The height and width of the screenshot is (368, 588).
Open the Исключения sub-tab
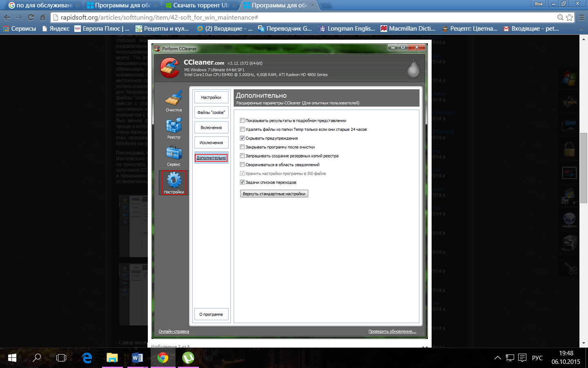coord(211,143)
